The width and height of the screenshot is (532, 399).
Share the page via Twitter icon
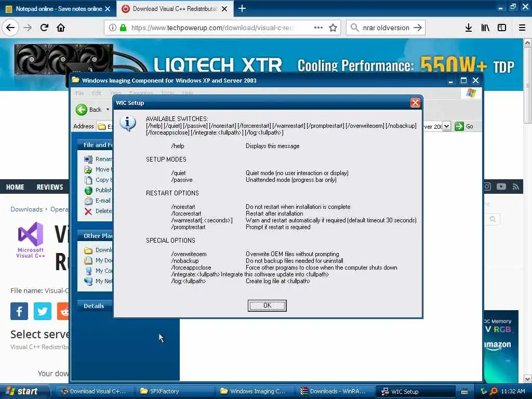pyautogui.click(x=43, y=311)
